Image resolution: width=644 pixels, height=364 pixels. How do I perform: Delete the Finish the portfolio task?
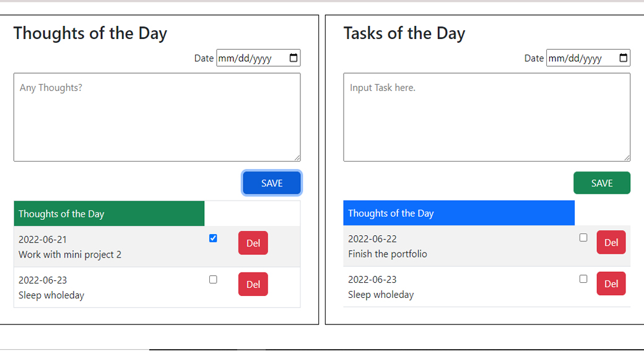[x=611, y=243]
